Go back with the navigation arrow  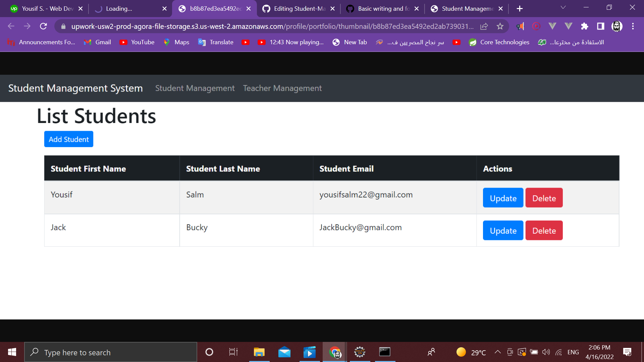(x=11, y=26)
